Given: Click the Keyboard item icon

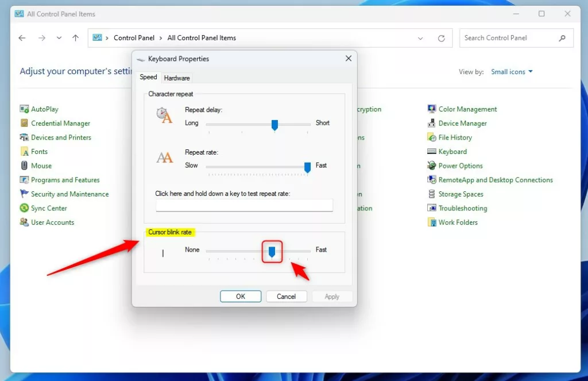Looking at the screenshot, I should click(x=432, y=152).
